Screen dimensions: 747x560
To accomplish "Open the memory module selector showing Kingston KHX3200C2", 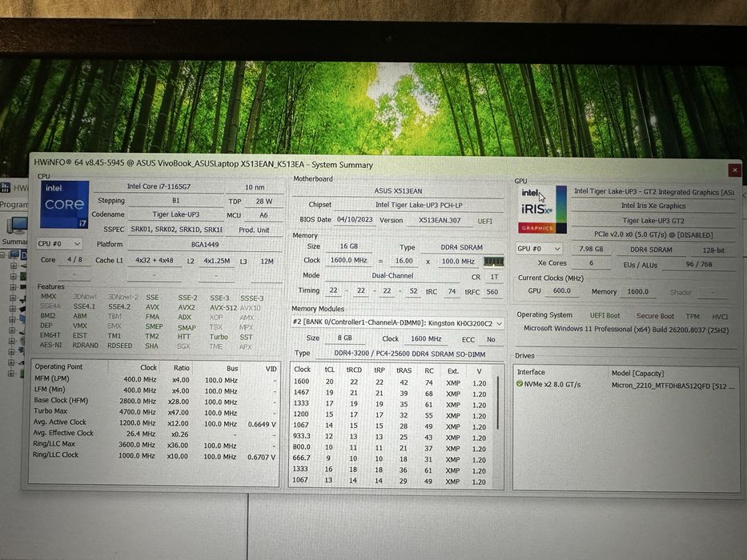I will pos(397,323).
